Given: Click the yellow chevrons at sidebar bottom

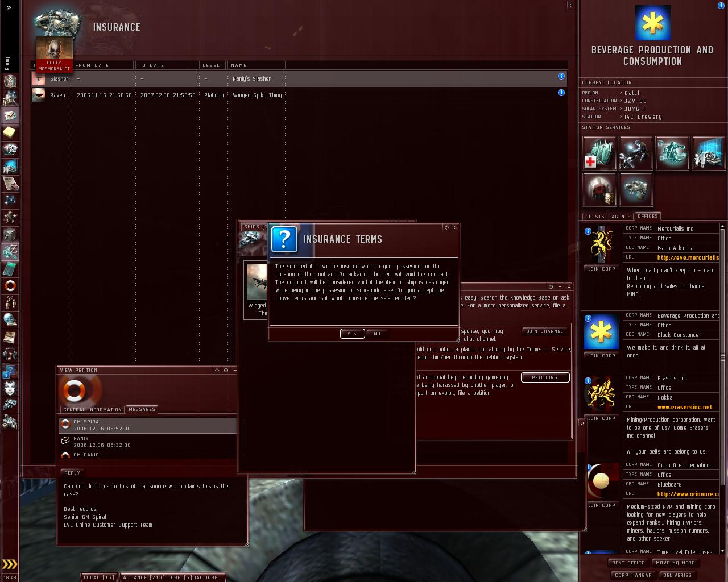Looking at the screenshot, I should 10,564.
